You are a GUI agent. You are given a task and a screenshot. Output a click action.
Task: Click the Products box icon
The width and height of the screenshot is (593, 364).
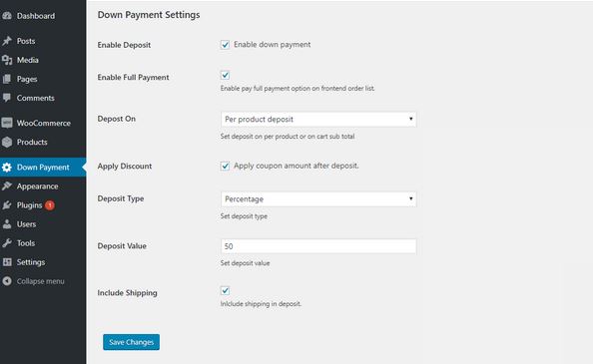coord(6,142)
